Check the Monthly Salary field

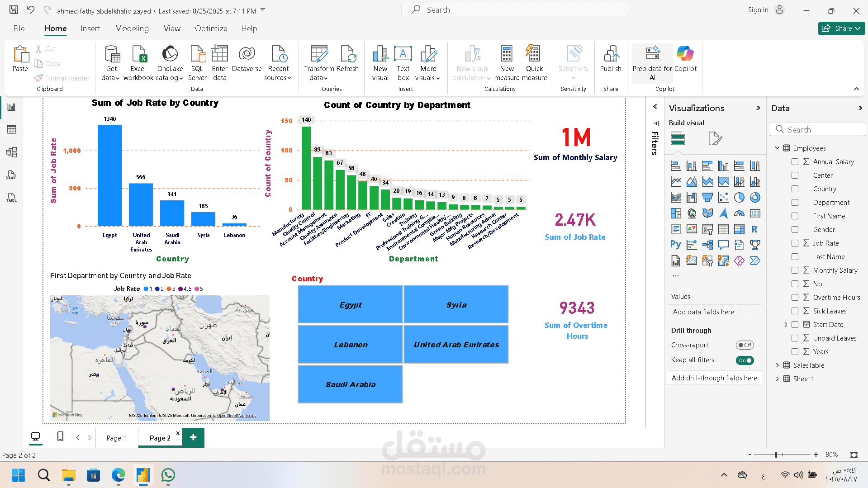pos(795,270)
